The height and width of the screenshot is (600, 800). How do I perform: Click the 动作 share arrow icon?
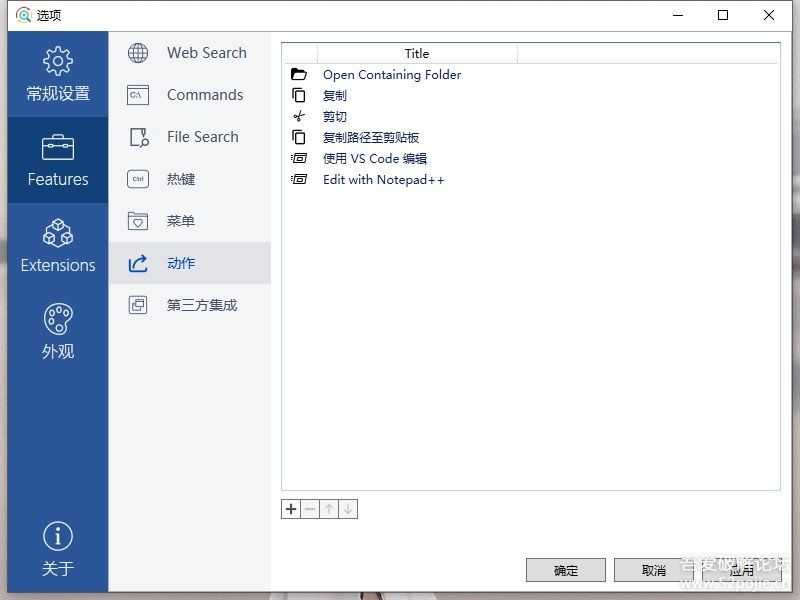[x=138, y=263]
